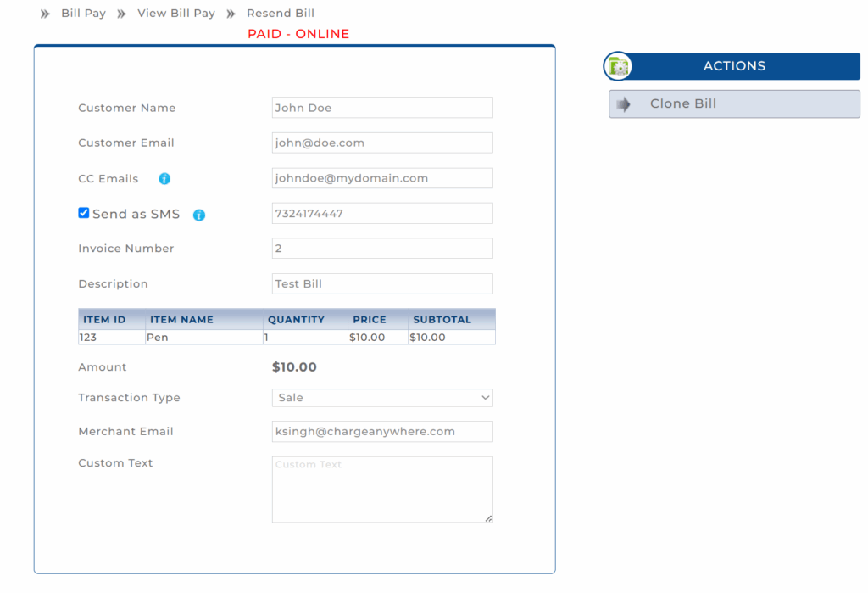Click the Send as SMS info icon
The image size is (868, 593).
click(199, 215)
